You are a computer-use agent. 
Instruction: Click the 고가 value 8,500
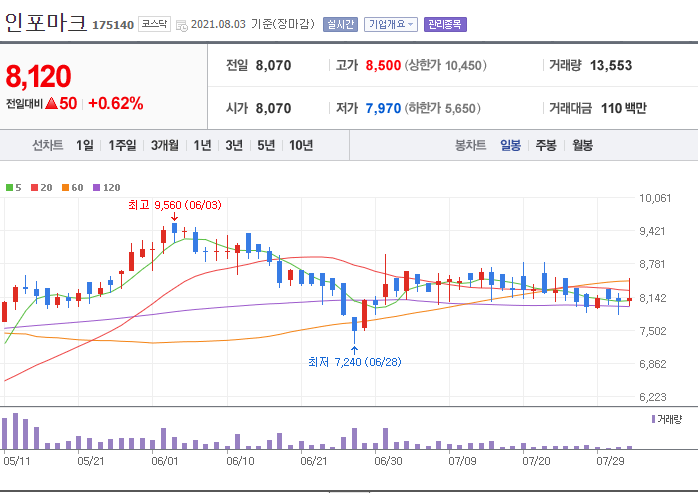click(383, 65)
